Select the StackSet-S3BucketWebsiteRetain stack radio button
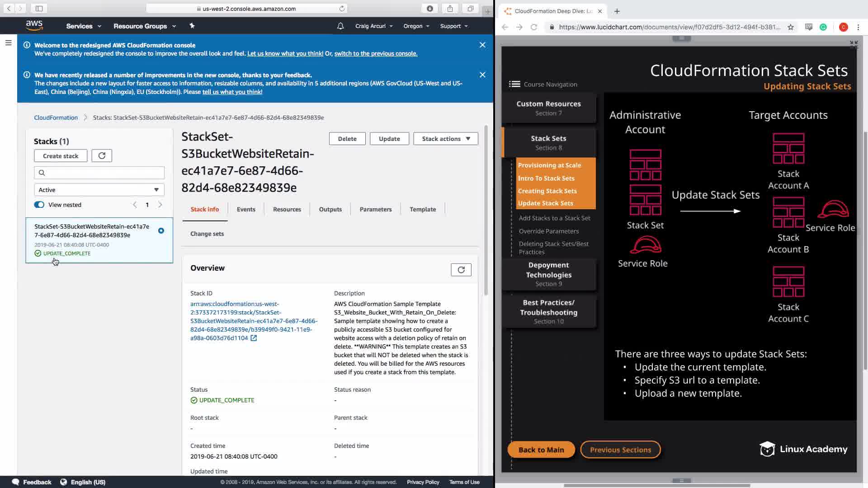 [161, 231]
